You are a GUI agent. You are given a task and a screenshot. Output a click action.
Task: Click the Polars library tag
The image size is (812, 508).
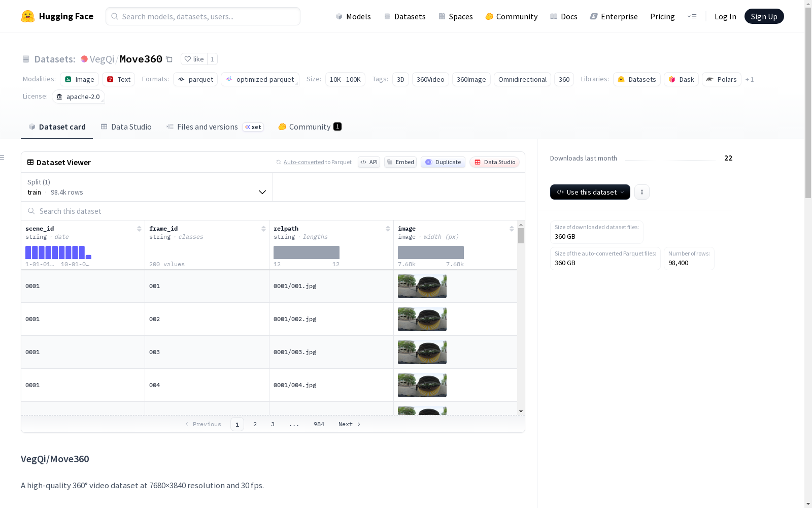[722, 79]
